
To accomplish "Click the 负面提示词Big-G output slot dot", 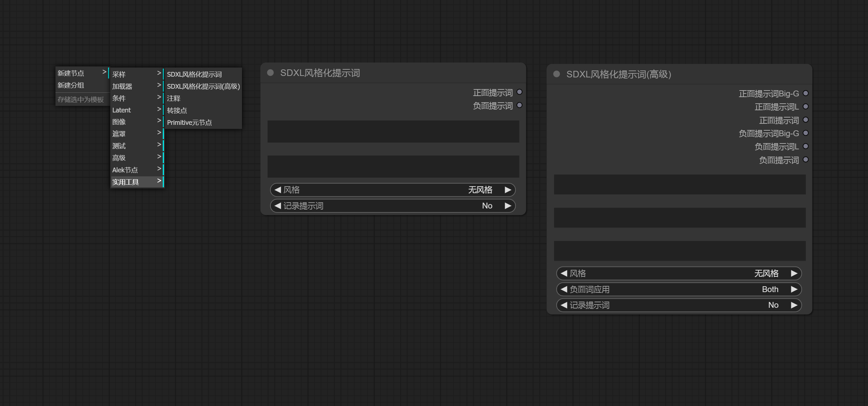I will click(806, 133).
